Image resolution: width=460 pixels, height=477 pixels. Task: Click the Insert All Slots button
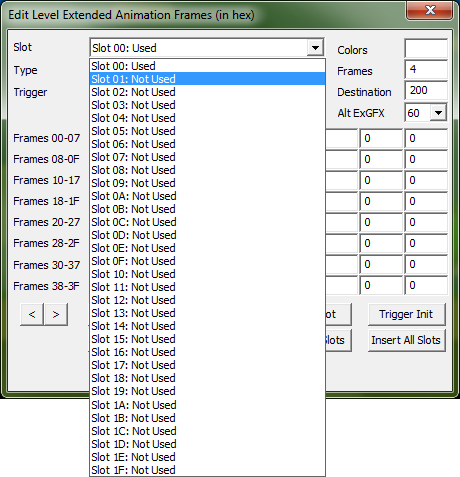tap(406, 340)
